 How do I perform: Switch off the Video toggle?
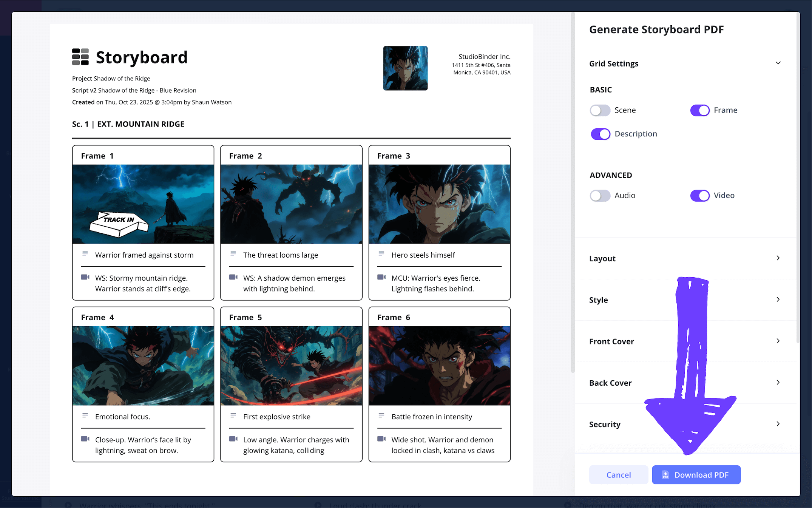coord(700,196)
